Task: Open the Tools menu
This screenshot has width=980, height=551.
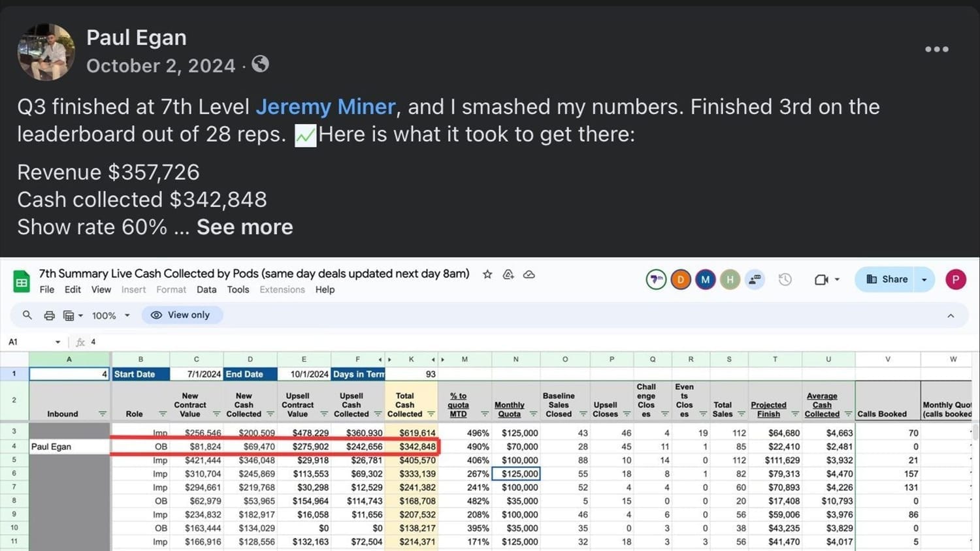Action: (x=238, y=290)
